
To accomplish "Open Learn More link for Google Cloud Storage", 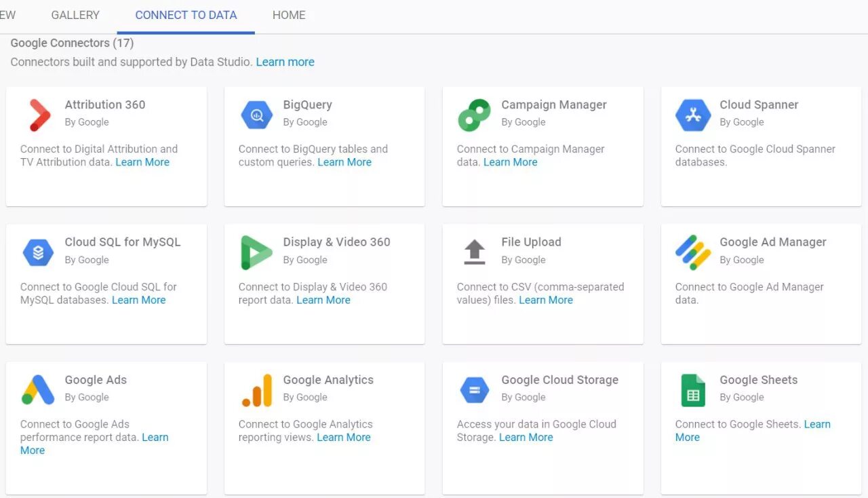I will click(x=526, y=438).
